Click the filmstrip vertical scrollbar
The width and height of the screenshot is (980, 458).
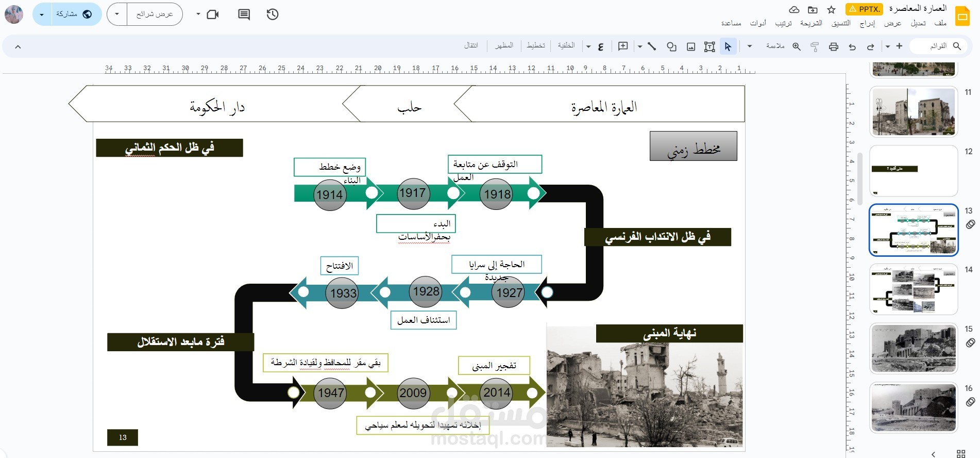click(x=860, y=178)
